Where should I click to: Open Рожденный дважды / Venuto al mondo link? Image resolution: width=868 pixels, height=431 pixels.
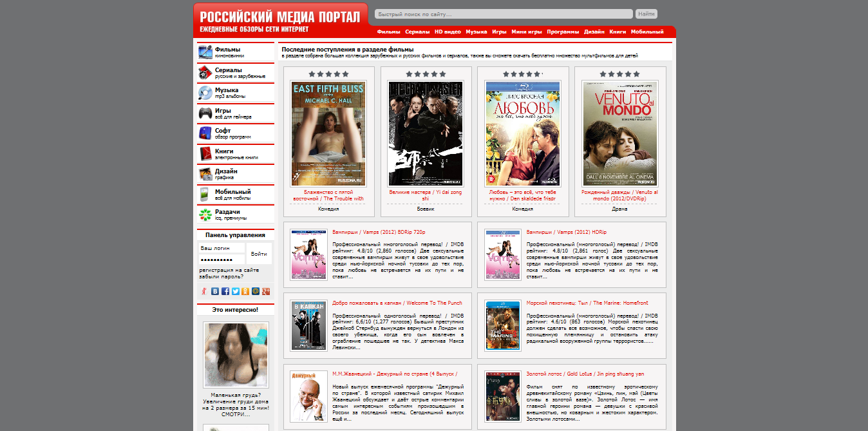[x=619, y=195]
